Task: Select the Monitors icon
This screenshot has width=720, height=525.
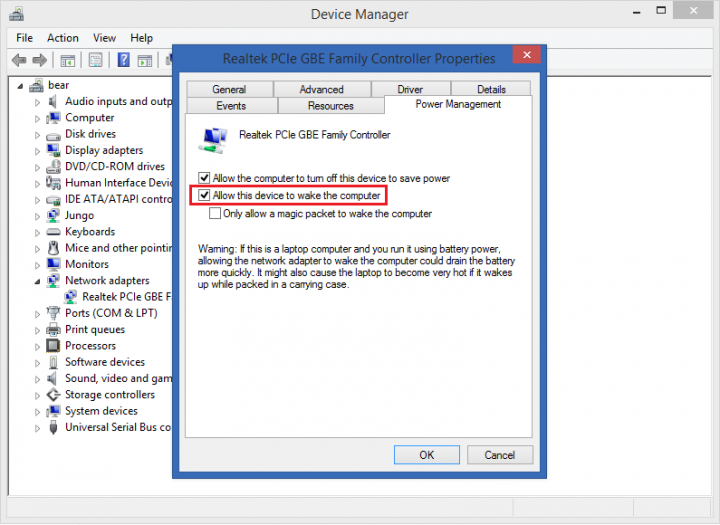Action: pos(53,264)
